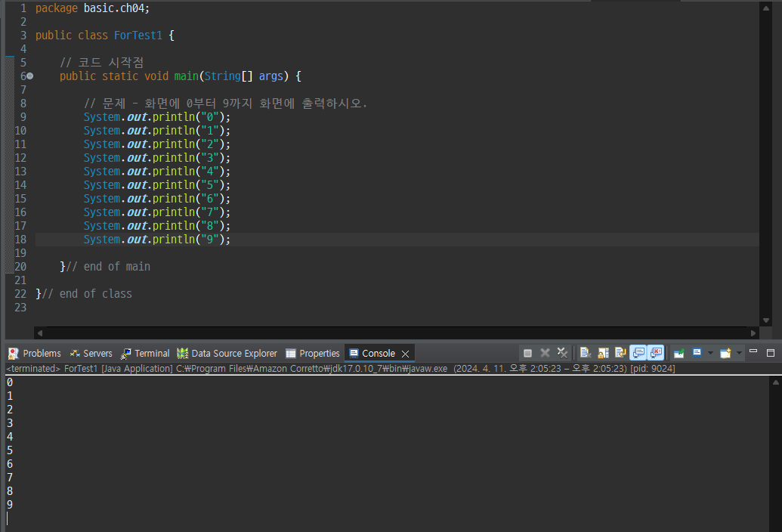Image resolution: width=782 pixels, height=532 pixels.
Task: Open the Data Source Explorer tab
Action: [227, 353]
